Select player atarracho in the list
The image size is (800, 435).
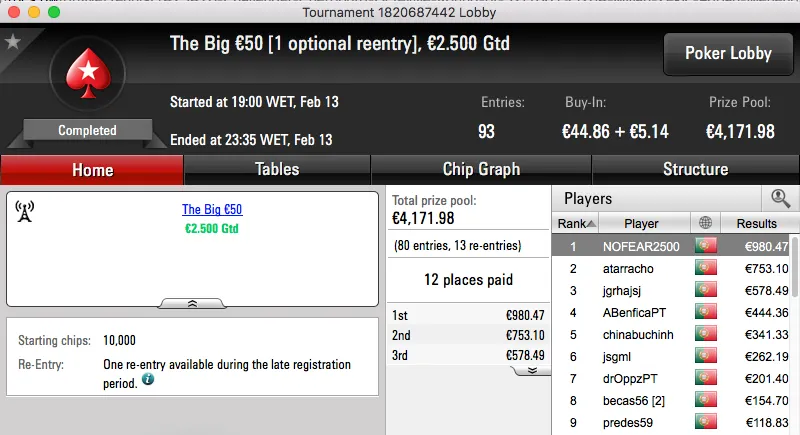pos(628,268)
